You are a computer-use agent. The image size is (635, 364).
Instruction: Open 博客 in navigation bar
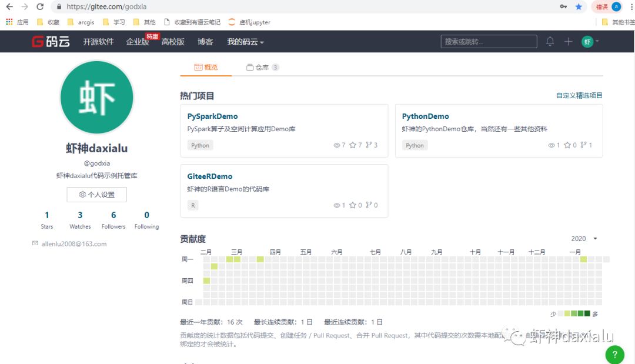click(205, 42)
